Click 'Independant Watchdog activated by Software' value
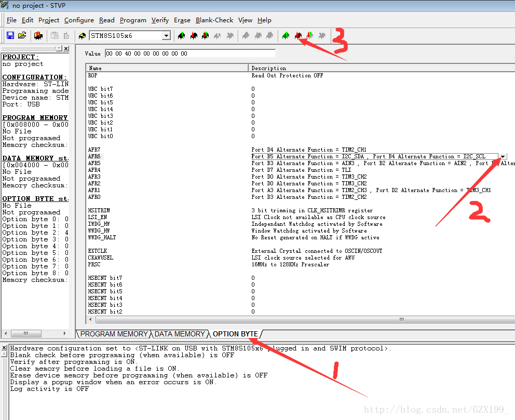 click(x=317, y=224)
